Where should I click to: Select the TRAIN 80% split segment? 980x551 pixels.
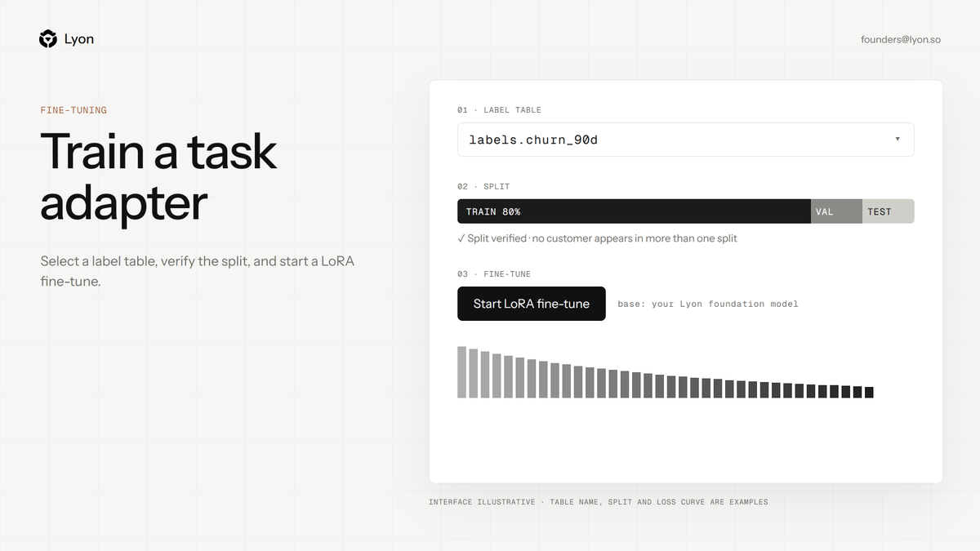coord(634,211)
